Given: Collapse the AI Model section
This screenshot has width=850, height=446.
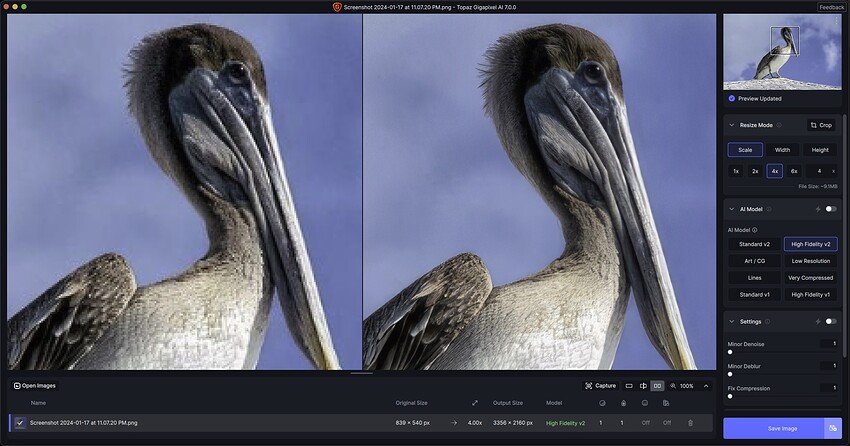Looking at the screenshot, I should [x=732, y=209].
